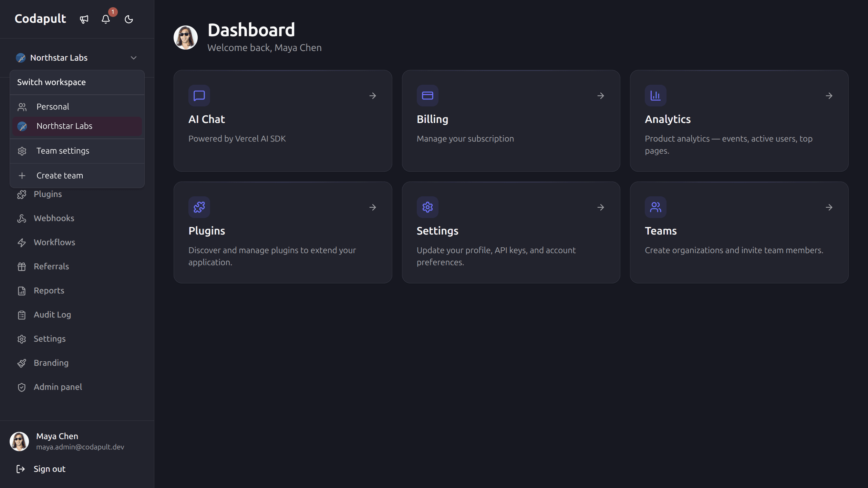Open Audit Log page
This screenshot has width=868, height=488.
click(x=77, y=315)
